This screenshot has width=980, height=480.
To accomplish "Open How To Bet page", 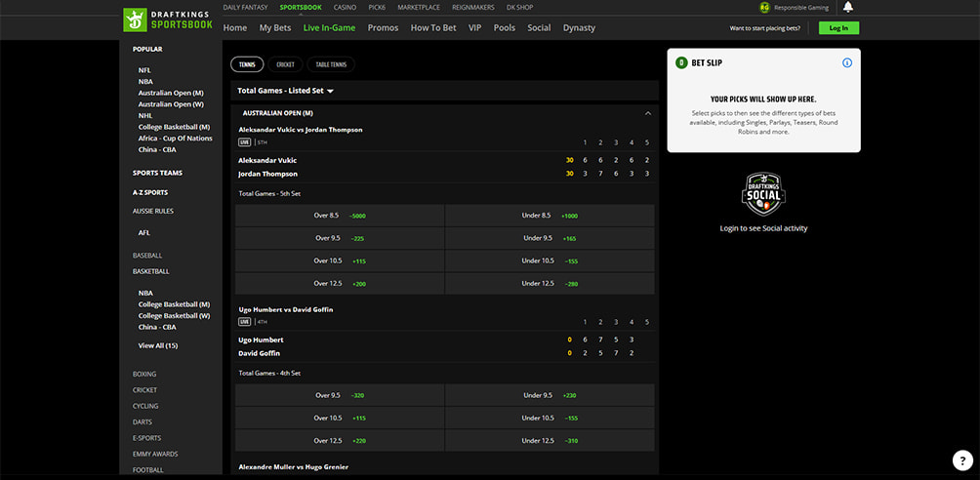I will point(433,27).
